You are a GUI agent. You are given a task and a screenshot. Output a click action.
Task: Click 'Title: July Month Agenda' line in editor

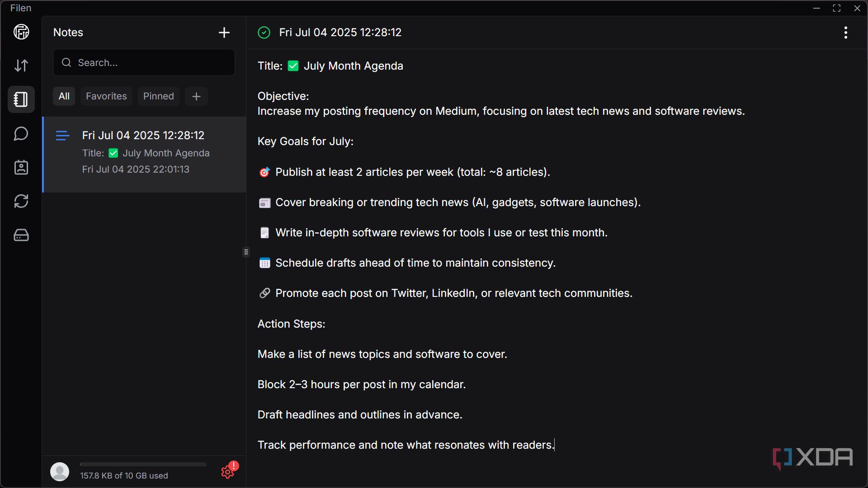[x=330, y=66]
